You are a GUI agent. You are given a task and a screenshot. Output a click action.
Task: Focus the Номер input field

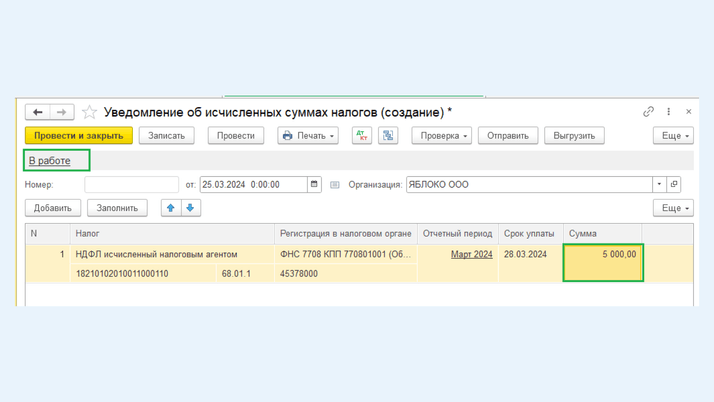click(132, 184)
